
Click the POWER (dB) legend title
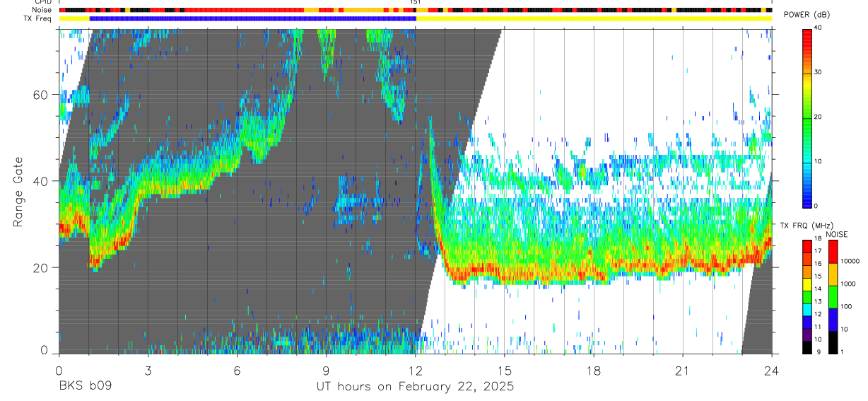coord(807,15)
